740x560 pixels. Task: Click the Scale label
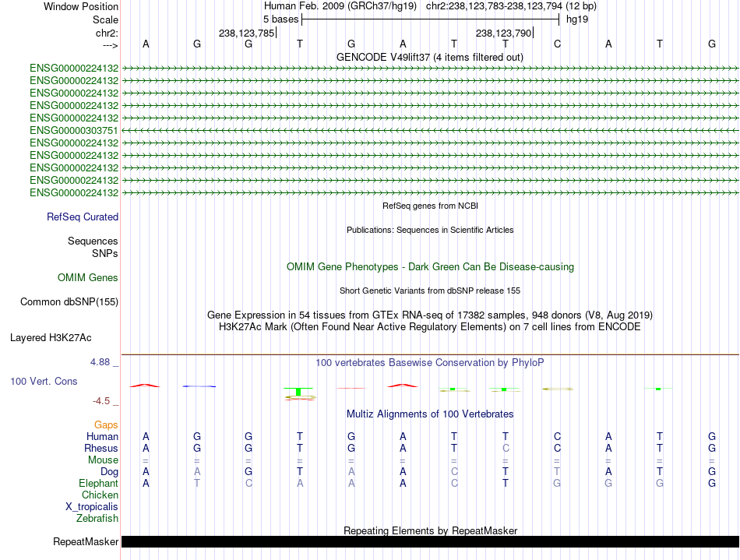coord(105,19)
